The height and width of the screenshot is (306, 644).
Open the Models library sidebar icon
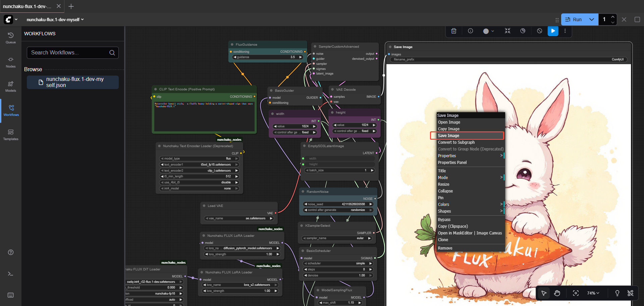click(11, 86)
